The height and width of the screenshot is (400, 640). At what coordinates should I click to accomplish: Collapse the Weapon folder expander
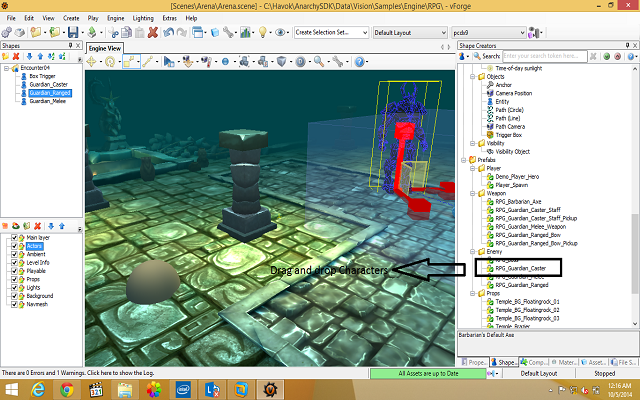click(x=472, y=193)
